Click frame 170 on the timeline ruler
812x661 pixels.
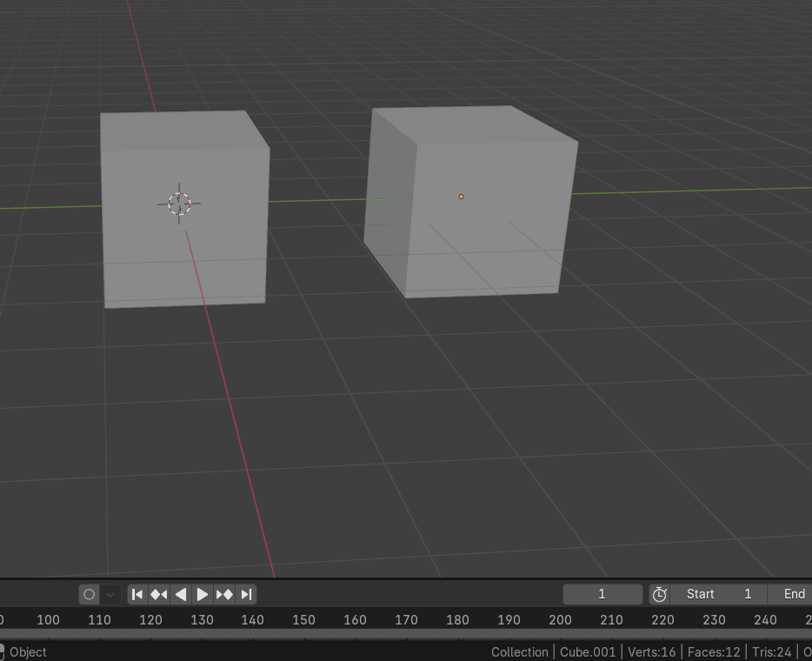coord(406,619)
